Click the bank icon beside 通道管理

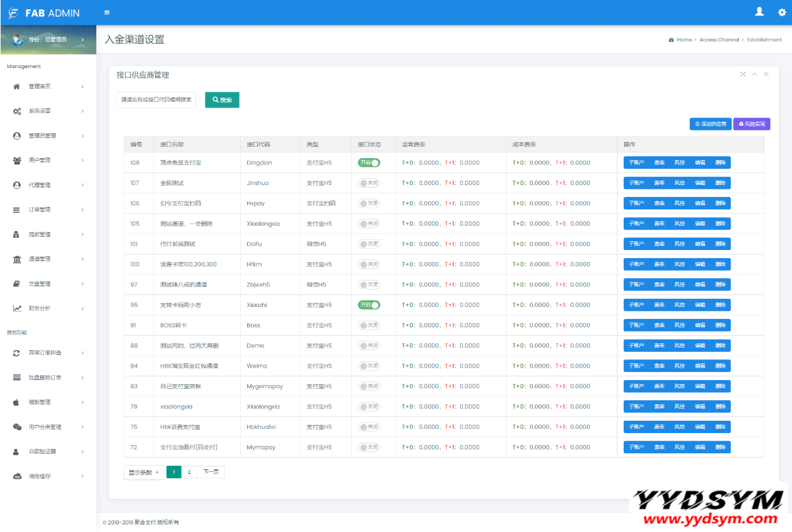coord(17,259)
